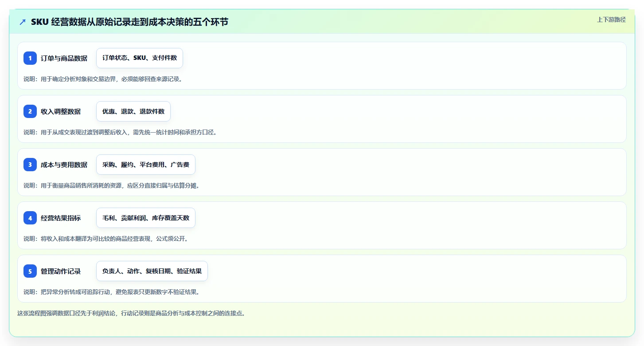
Task: Select the 优惠、退款、退款件数 tag
Action: pyautogui.click(x=133, y=111)
